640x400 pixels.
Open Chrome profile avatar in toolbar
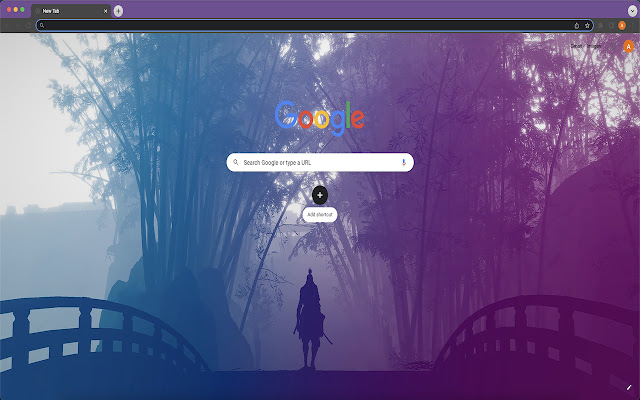point(622,25)
